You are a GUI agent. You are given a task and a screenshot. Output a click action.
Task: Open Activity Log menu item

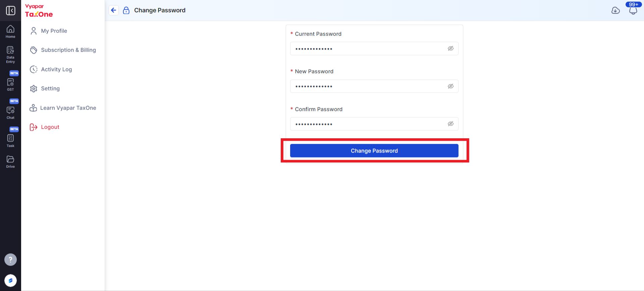point(56,69)
